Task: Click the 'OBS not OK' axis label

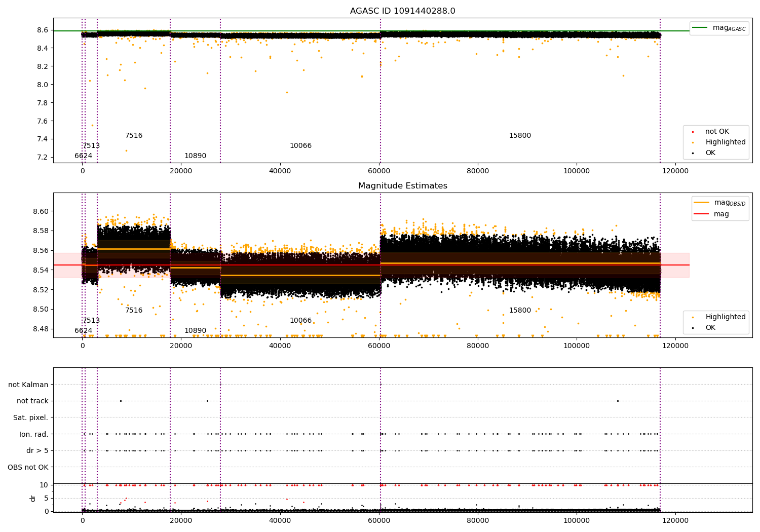Action: 28,467
